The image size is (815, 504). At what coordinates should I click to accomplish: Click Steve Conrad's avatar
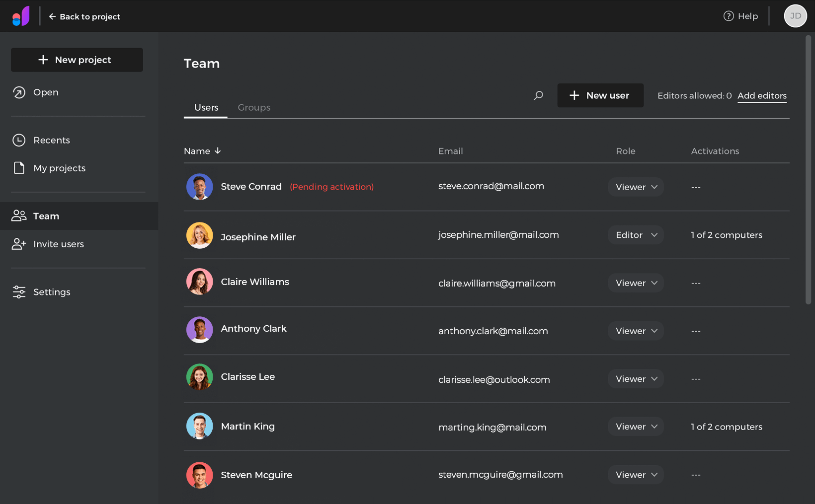tap(200, 187)
